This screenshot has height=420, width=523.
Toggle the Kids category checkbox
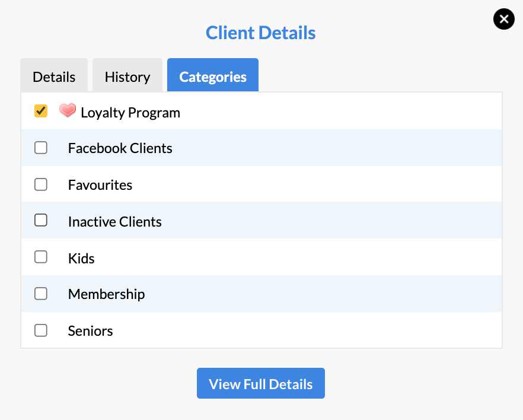coord(41,257)
